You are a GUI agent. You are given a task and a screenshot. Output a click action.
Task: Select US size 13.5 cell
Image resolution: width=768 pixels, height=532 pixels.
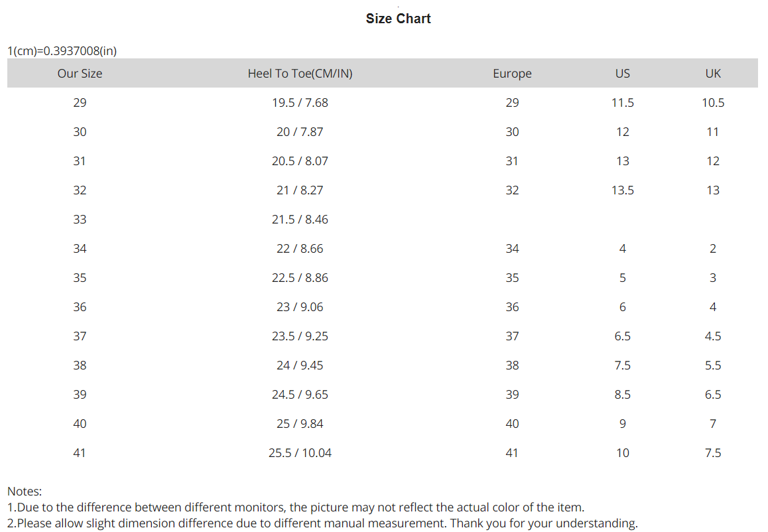622,190
